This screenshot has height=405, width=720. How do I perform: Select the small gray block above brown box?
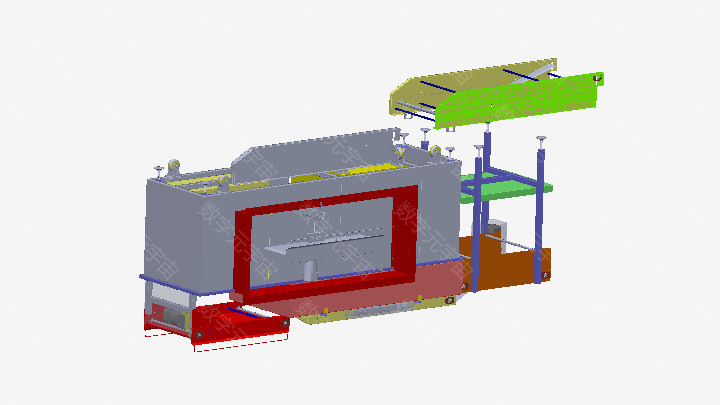coord(495,227)
